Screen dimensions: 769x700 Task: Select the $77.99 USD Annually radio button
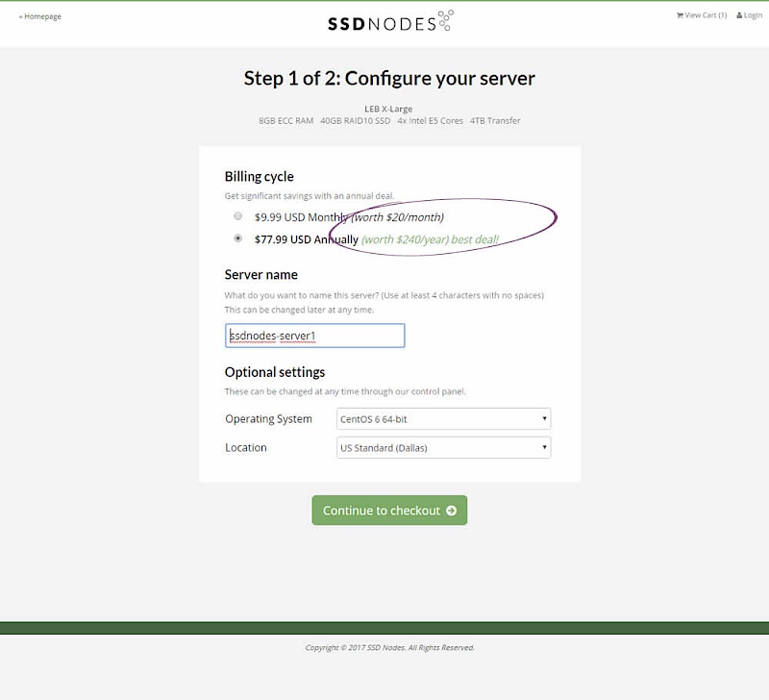[x=237, y=238]
